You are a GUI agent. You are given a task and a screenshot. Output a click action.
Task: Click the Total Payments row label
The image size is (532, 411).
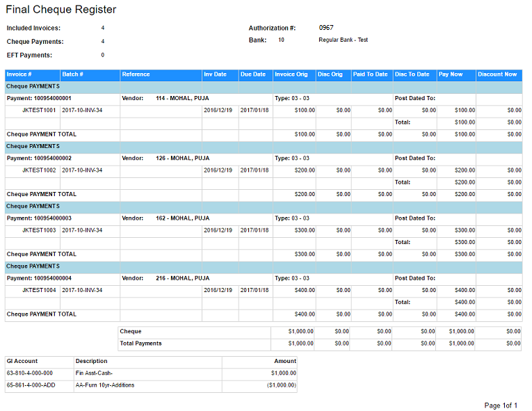point(140,344)
